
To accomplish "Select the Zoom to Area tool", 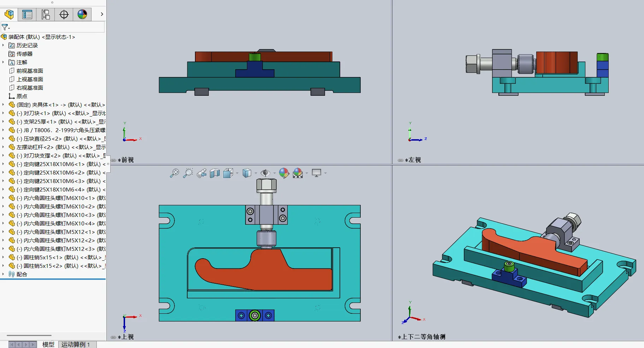I will click(x=188, y=173).
